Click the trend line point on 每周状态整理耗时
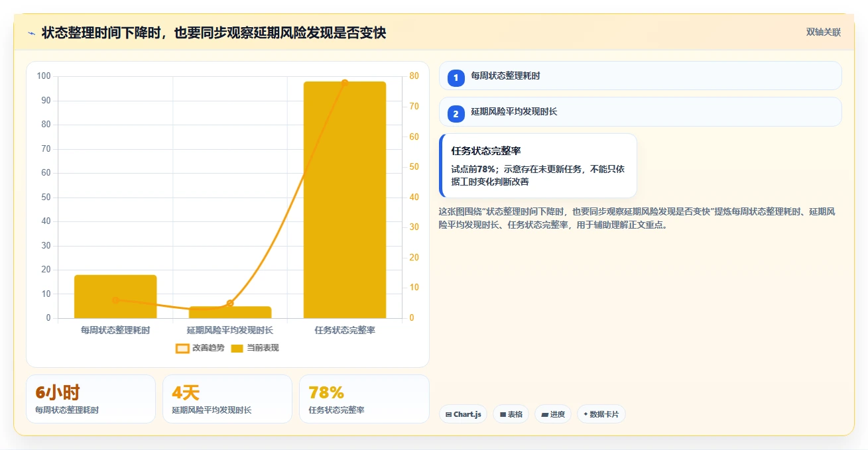Viewport: 868px width, 450px height. (x=115, y=300)
